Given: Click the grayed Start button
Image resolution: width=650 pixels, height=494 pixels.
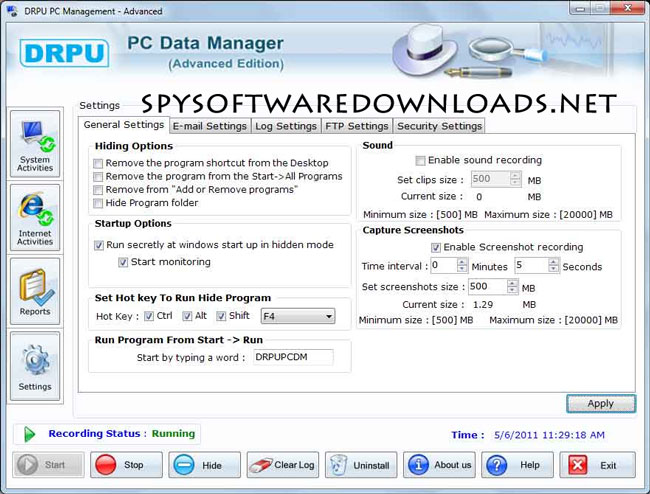Looking at the screenshot, I should [x=48, y=465].
